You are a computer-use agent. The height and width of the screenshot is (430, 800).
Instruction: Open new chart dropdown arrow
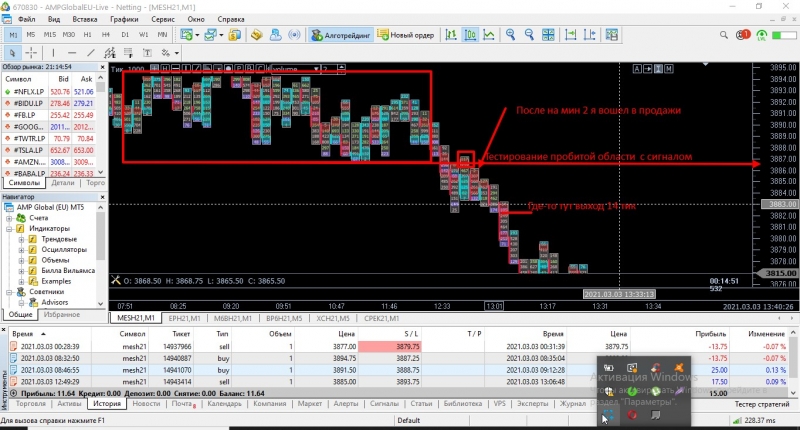(x=197, y=35)
